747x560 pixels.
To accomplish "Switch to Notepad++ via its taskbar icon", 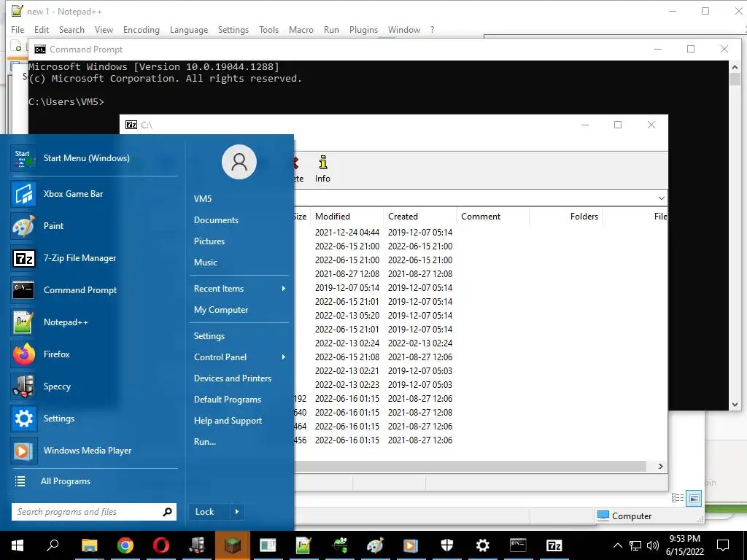I will 303,545.
